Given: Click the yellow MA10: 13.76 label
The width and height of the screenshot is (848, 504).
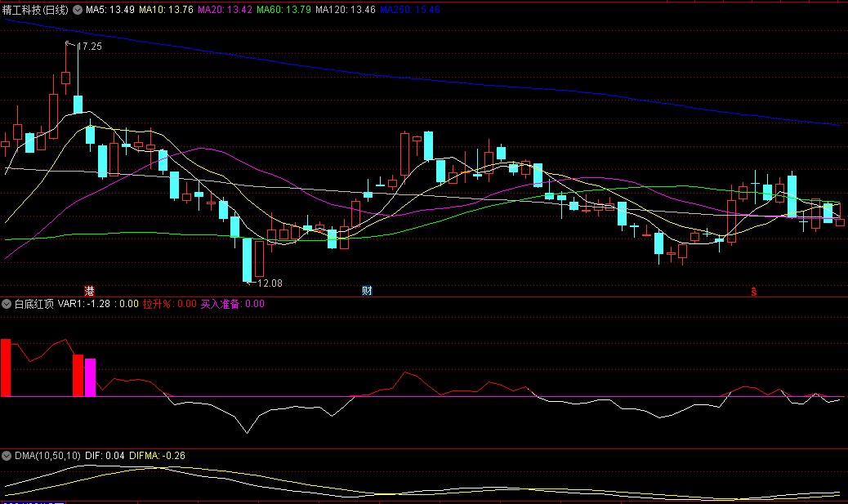Looking at the screenshot, I should [166, 10].
